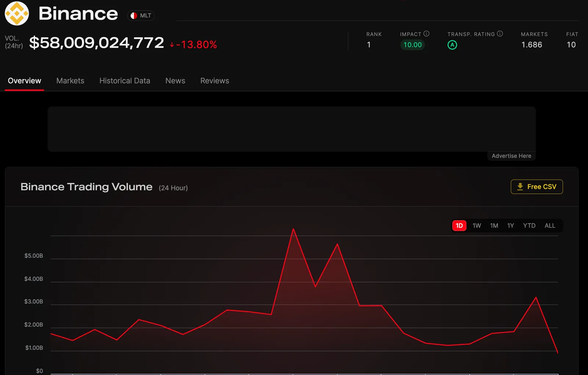Open Transp. Rating info icon
The image size is (588, 375).
tap(500, 34)
